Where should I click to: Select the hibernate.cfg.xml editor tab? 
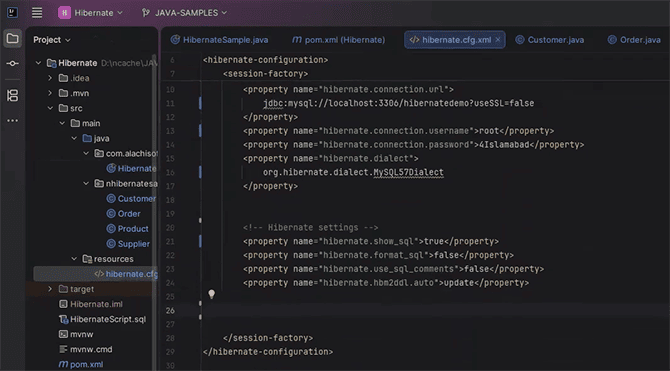tap(455, 40)
